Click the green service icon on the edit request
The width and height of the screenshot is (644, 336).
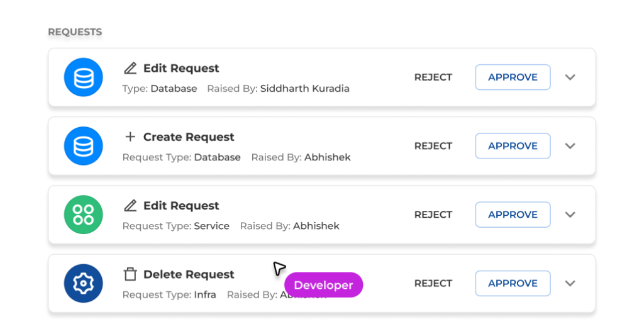point(83,215)
